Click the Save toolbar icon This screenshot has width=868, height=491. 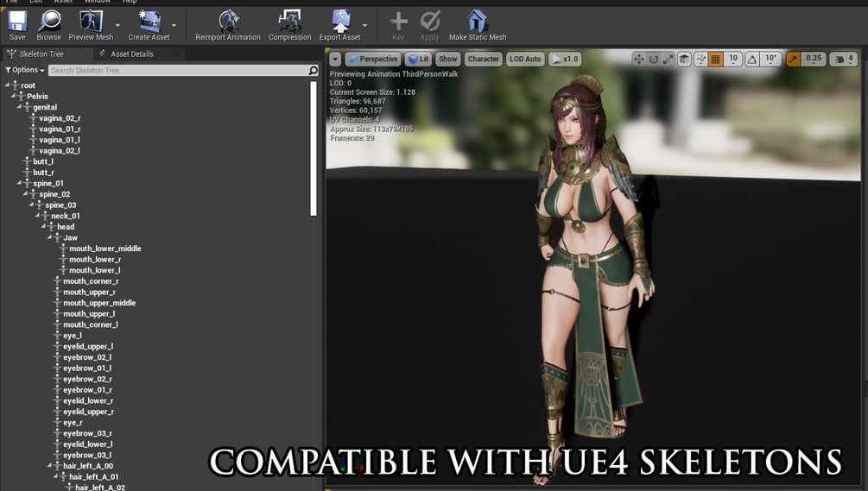click(x=17, y=22)
